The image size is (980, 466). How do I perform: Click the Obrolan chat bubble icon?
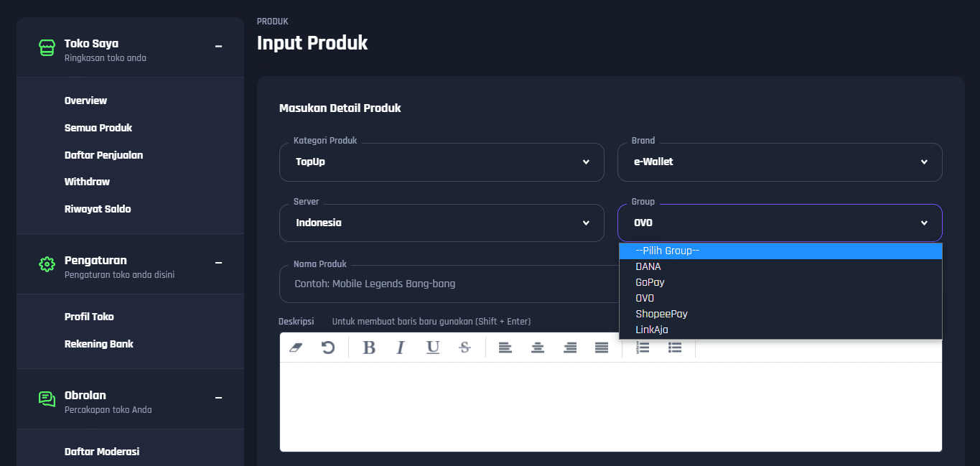(47, 399)
